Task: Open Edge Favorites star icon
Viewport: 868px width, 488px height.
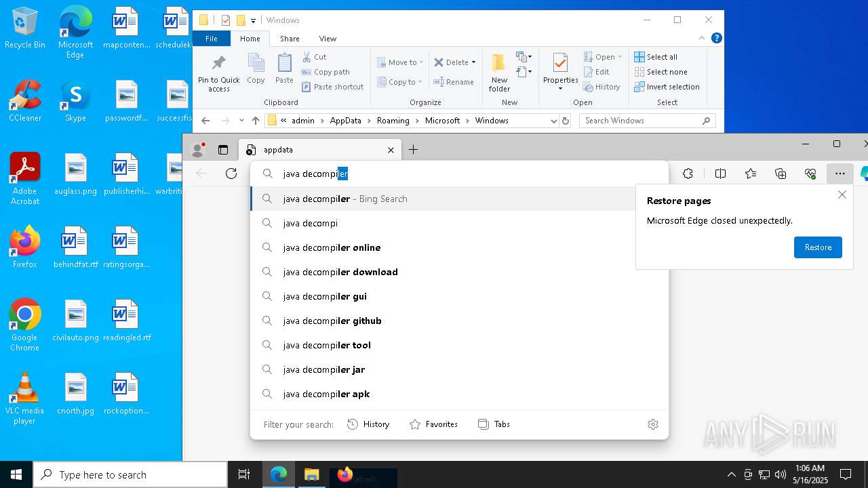Action: click(751, 174)
